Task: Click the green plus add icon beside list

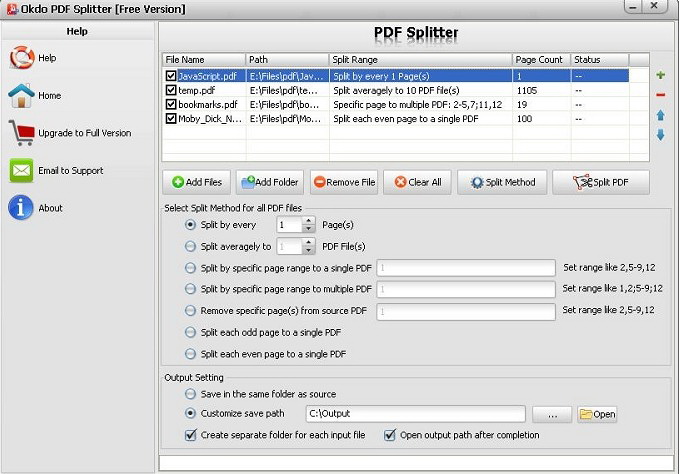Action: click(660, 75)
